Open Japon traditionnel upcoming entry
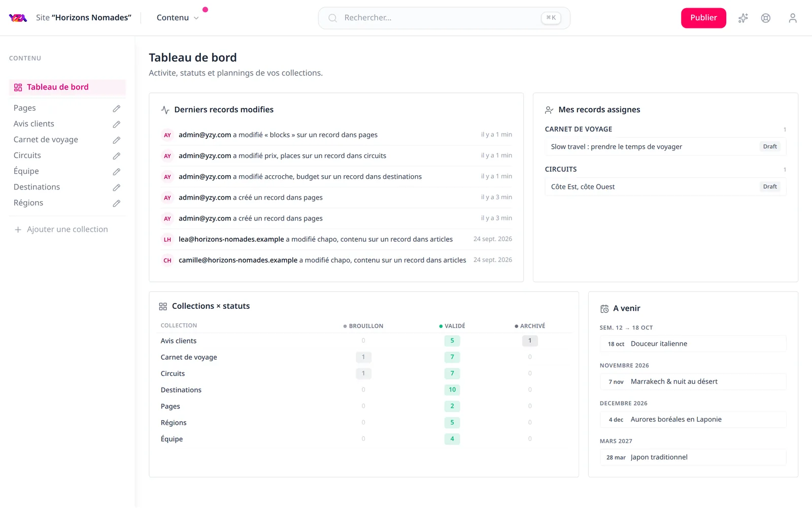The width and height of the screenshot is (812, 508). coord(693,457)
